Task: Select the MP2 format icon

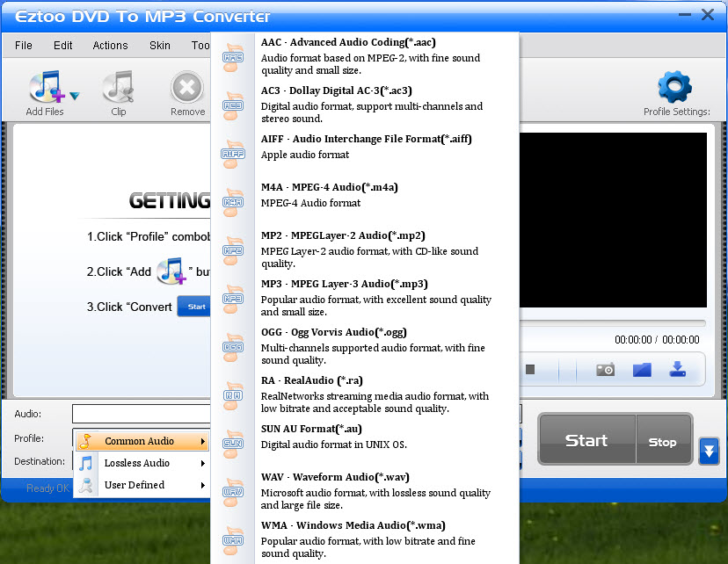Action: click(x=233, y=250)
